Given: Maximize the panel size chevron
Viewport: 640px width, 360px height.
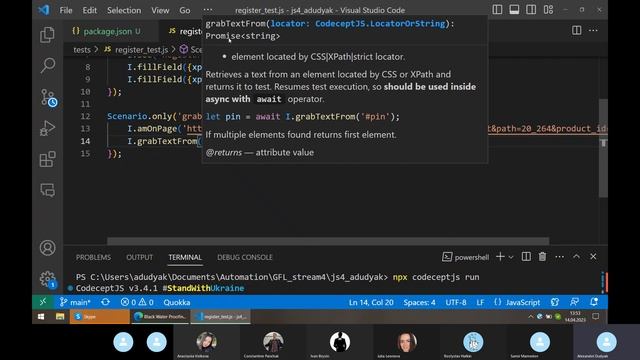Looking at the screenshot, I should tap(576, 257).
